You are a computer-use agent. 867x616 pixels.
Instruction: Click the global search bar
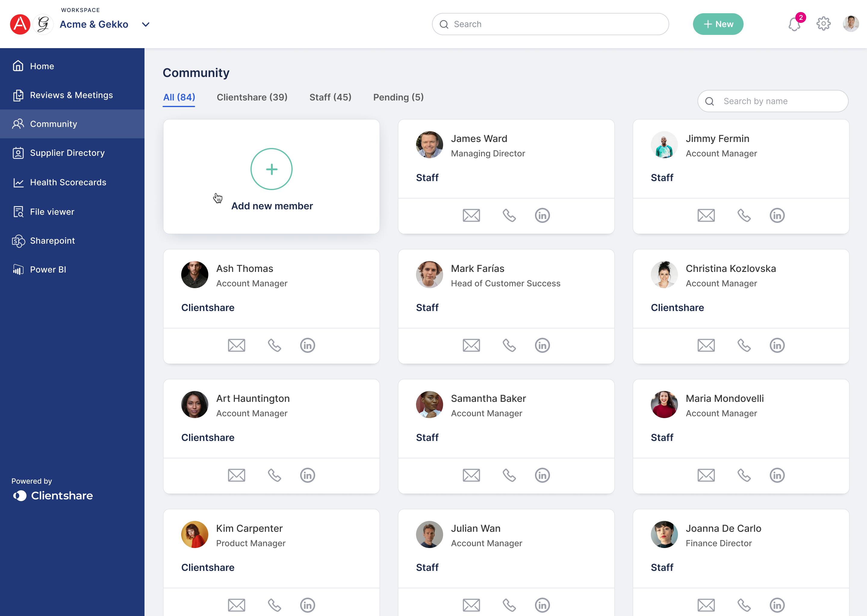550,24
